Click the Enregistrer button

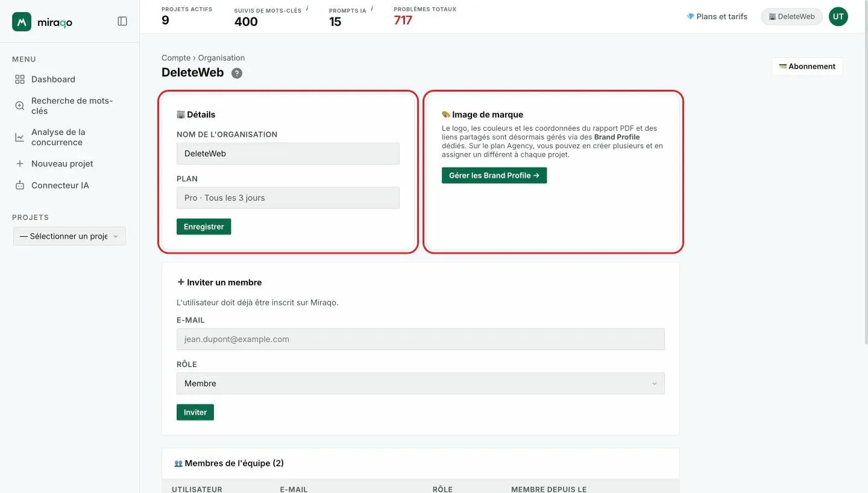[204, 227]
